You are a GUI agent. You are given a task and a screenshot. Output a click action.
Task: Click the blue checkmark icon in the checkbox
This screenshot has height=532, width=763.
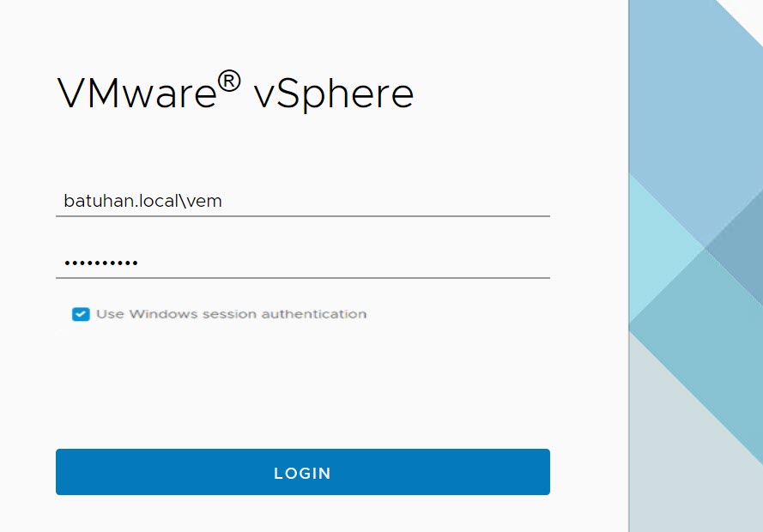[x=81, y=314]
